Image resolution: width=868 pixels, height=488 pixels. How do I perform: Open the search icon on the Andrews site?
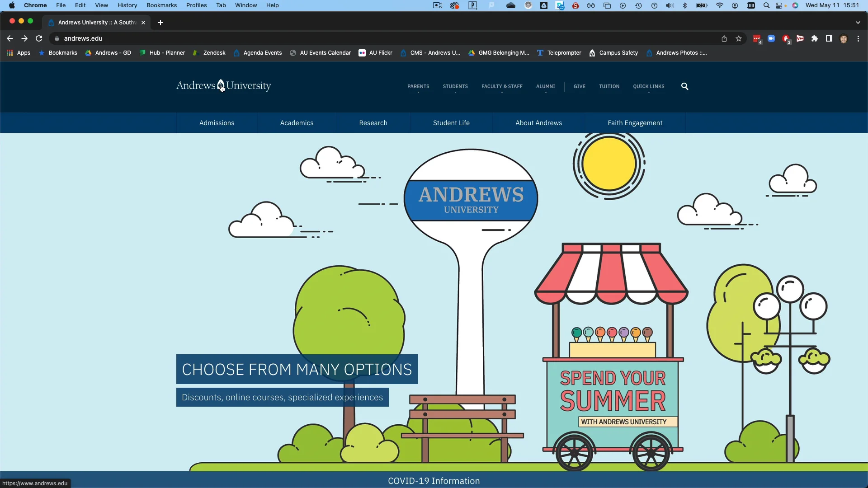click(684, 86)
